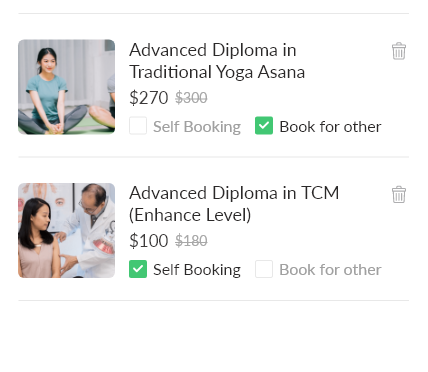The width and height of the screenshot is (428, 372).
Task: Open the TCM doctor and patient thumbnail
Action: click(x=66, y=230)
